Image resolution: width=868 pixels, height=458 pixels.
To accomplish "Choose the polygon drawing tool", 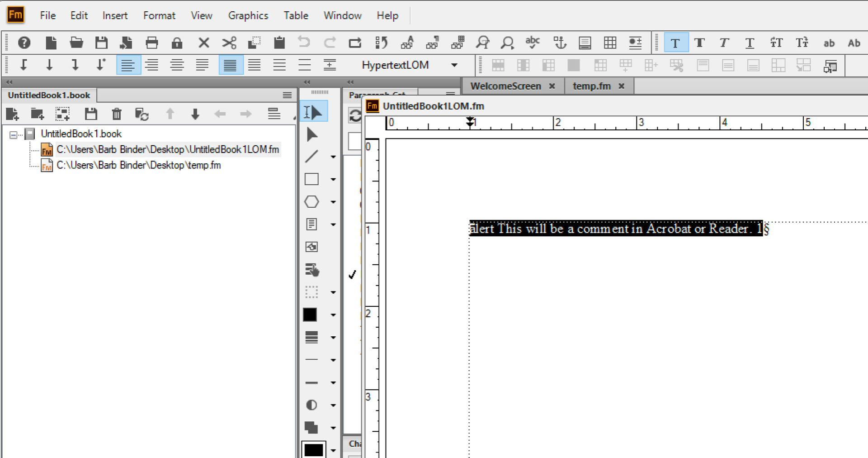I will pos(311,201).
